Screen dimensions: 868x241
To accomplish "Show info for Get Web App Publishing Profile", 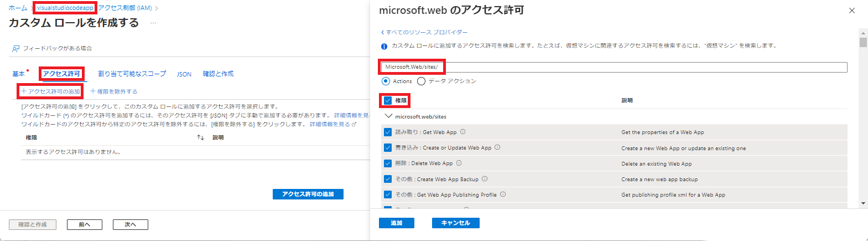I will coord(503,194).
